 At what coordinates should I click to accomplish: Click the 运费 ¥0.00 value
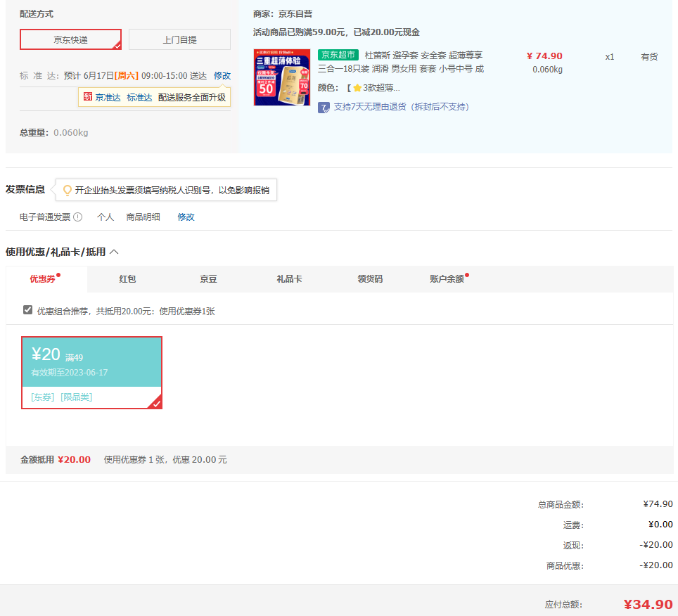660,525
